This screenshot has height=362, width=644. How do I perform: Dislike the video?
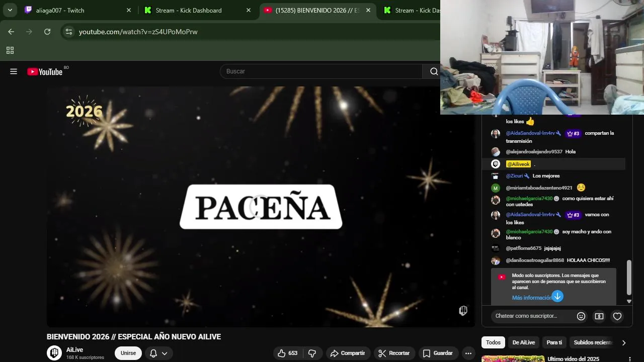312,353
